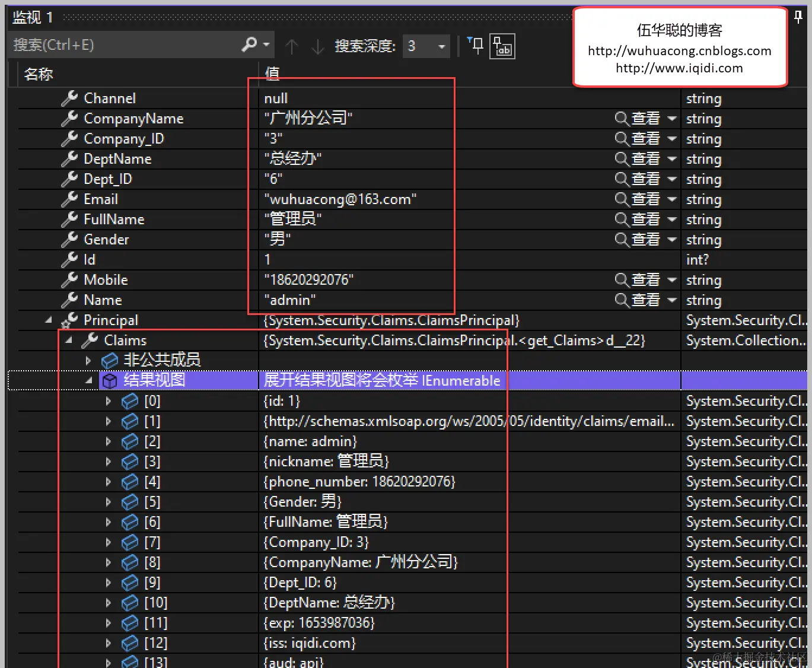The width and height of the screenshot is (812, 668).
Task: Click the cube icon of 非公共成员
Action: click(110, 361)
